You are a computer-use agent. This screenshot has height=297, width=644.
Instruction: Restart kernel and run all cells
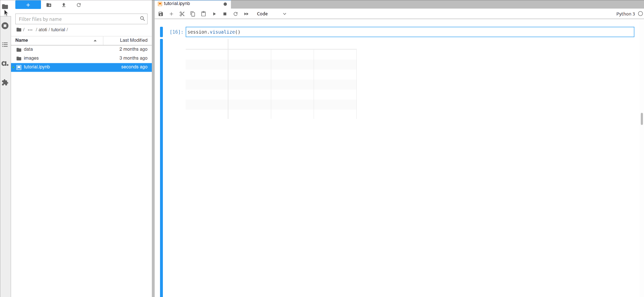click(x=246, y=14)
